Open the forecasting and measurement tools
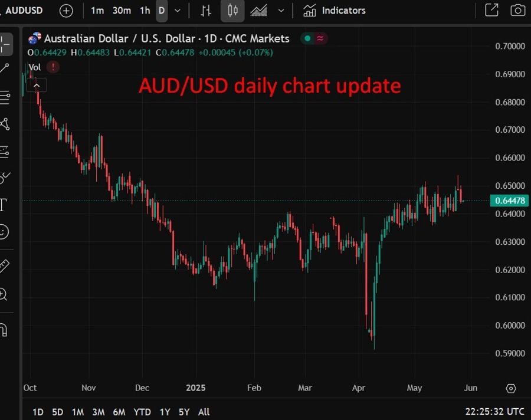This screenshot has height=420, width=531. click(5, 152)
